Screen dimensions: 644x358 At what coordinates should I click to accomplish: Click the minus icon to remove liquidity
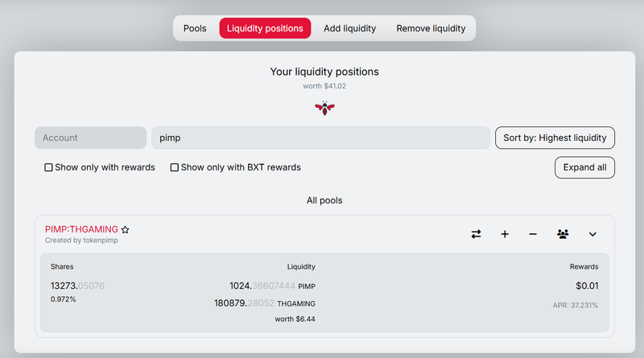[533, 234]
